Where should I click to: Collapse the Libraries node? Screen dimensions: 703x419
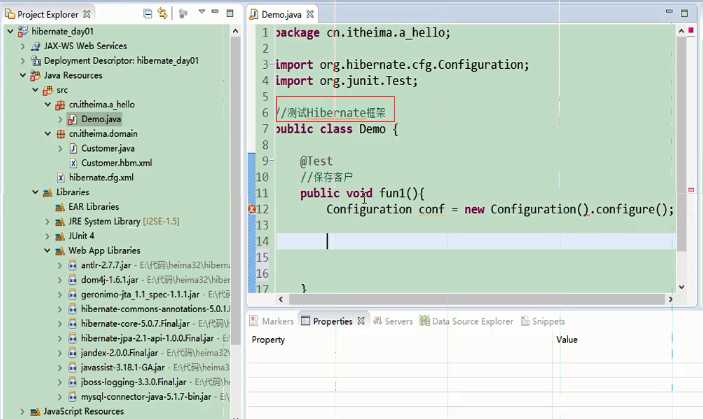[35, 192]
